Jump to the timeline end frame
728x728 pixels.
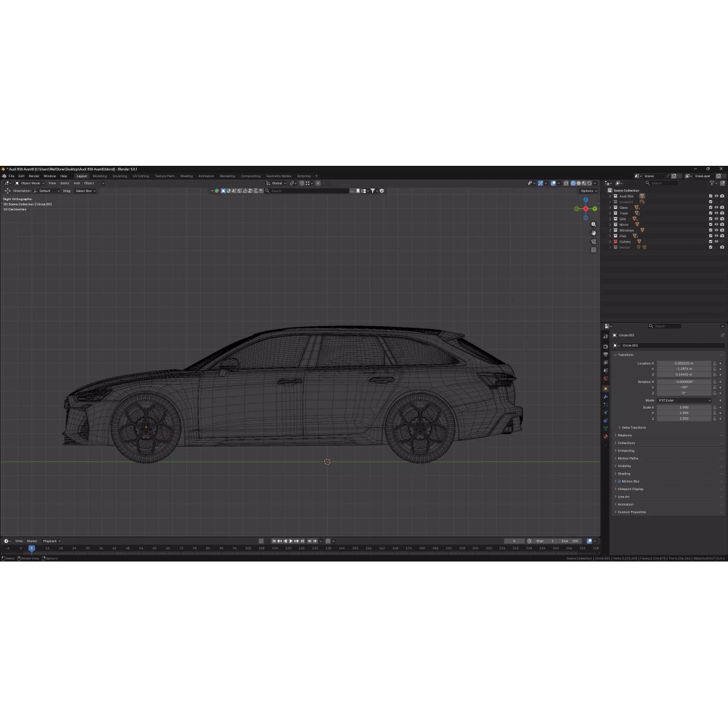tap(302, 541)
